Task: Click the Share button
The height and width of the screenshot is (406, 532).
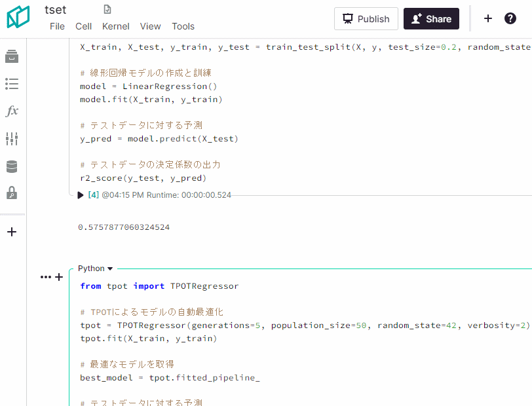Action: [x=431, y=19]
